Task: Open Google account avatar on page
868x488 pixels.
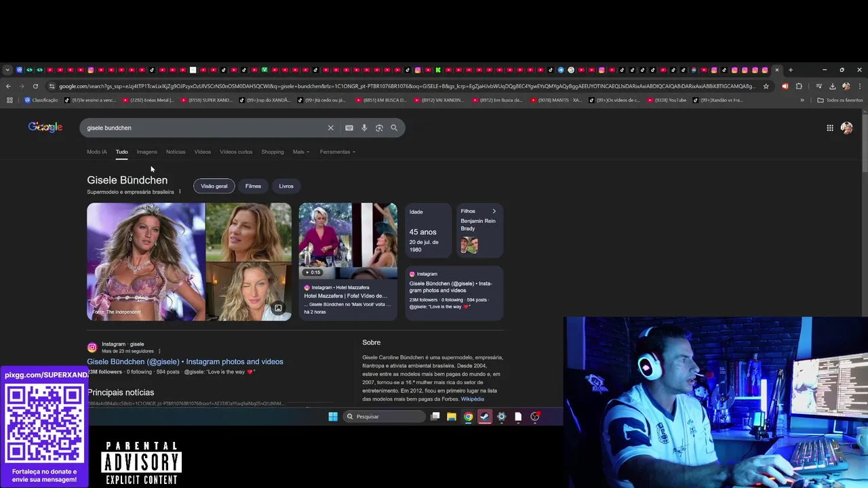Action: tap(847, 128)
